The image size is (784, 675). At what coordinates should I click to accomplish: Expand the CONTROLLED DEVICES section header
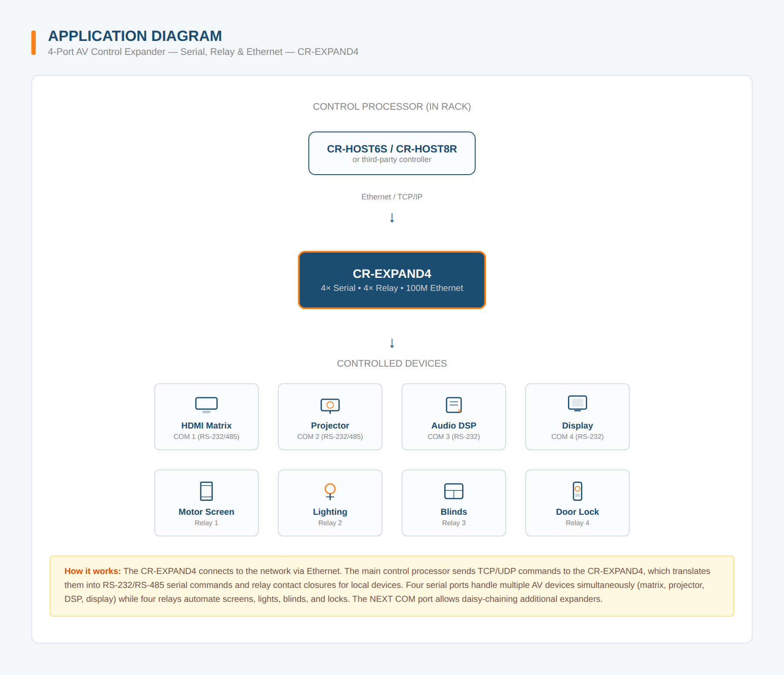(392, 363)
